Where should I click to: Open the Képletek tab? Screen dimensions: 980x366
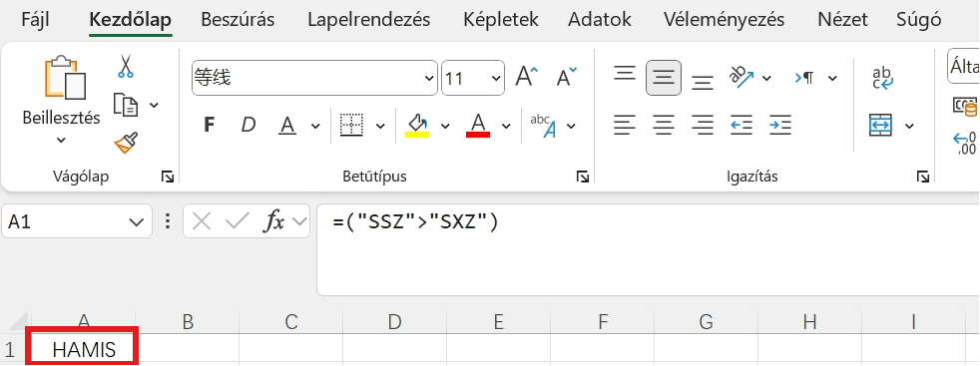coord(501,19)
